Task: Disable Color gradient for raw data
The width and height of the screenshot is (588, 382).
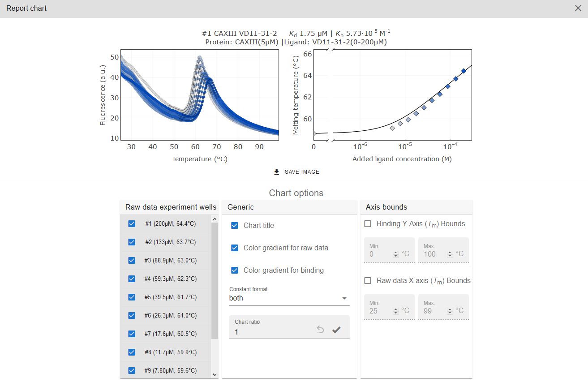Action: click(x=234, y=248)
